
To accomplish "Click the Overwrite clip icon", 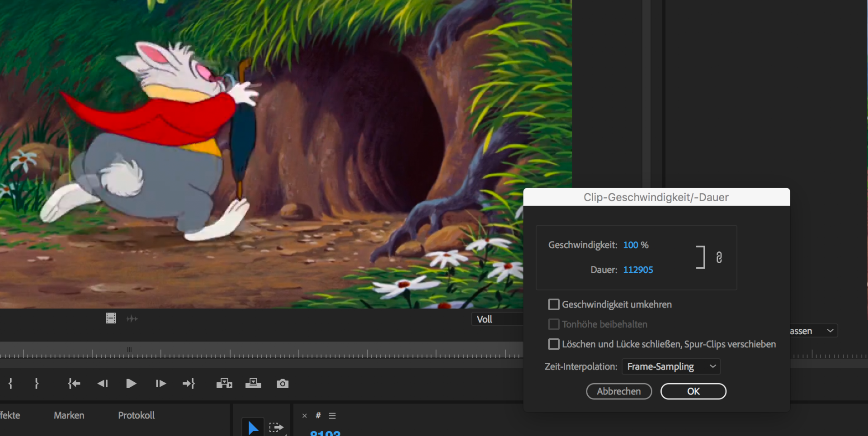I will point(253,384).
